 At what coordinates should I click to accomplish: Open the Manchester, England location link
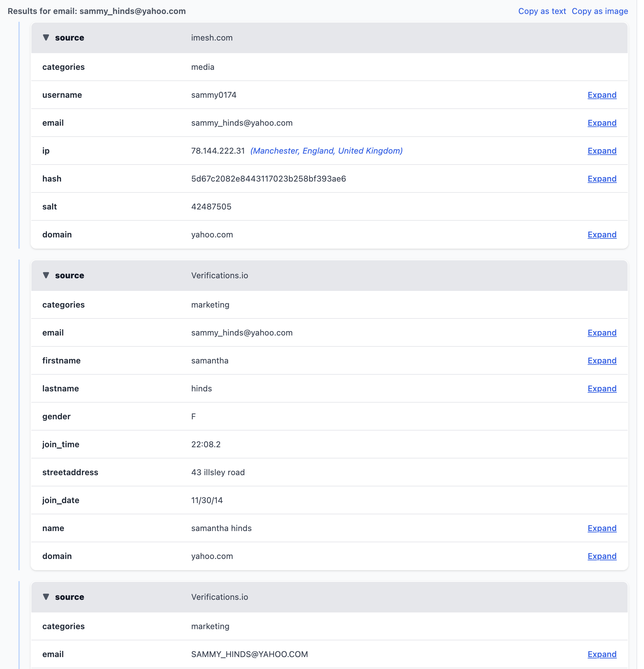click(326, 151)
